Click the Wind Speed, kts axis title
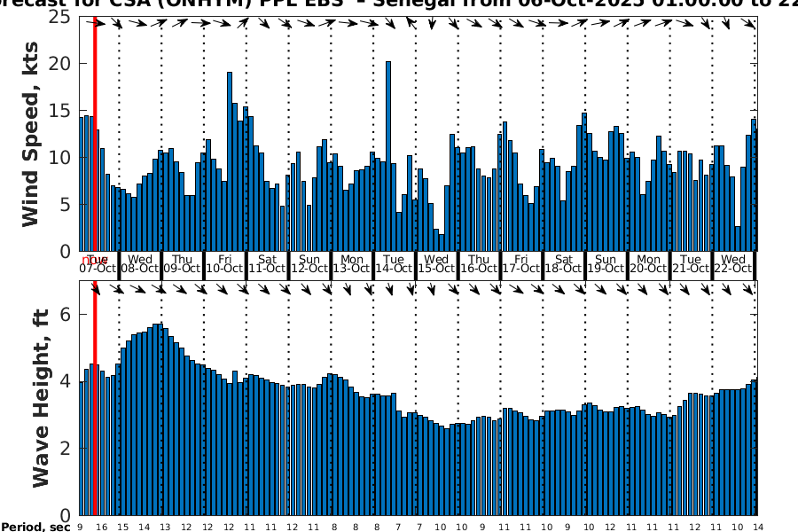The height and width of the screenshot is (532, 798). (x=32, y=133)
